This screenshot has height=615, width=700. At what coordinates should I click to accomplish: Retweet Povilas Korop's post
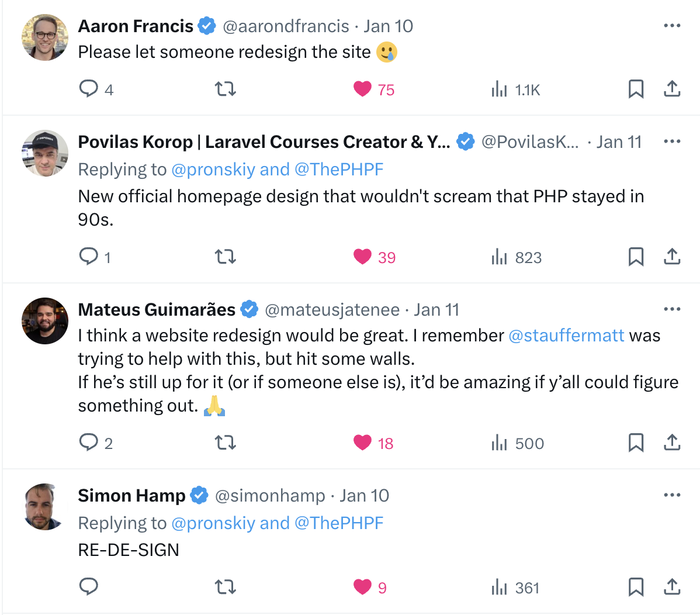226,257
